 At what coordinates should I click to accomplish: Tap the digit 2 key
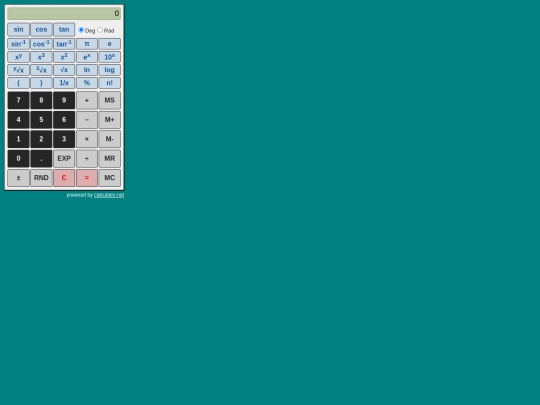(41, 139)
